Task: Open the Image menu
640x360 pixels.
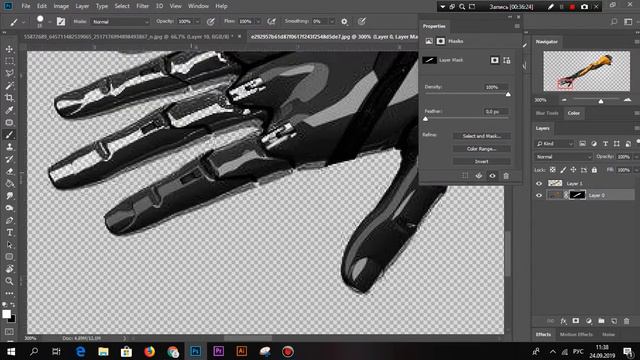Action: 61,6
